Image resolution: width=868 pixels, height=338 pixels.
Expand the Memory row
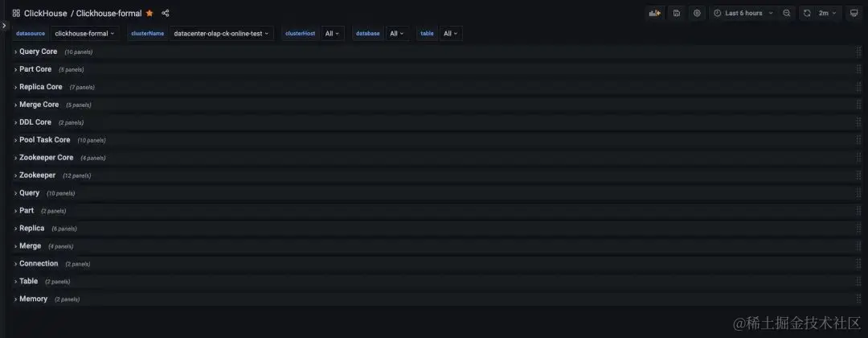pyautogui.click(x=33, y=299)
